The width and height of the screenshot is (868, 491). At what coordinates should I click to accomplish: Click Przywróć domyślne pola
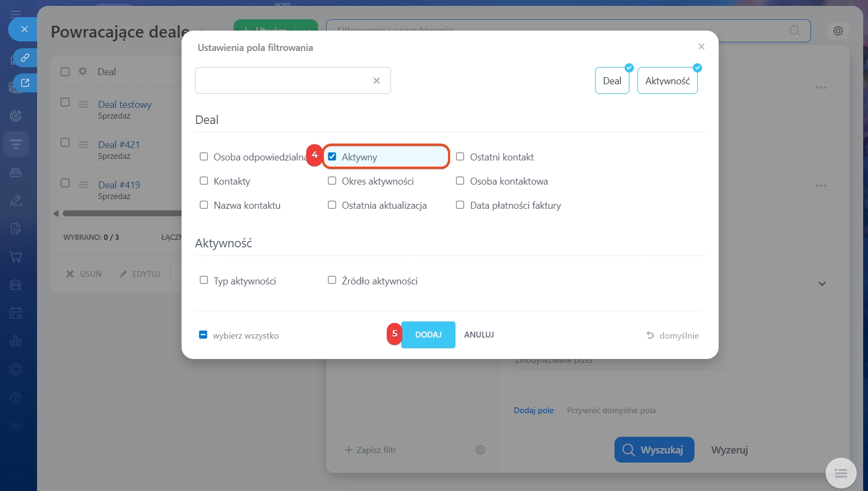pos(611,411)
